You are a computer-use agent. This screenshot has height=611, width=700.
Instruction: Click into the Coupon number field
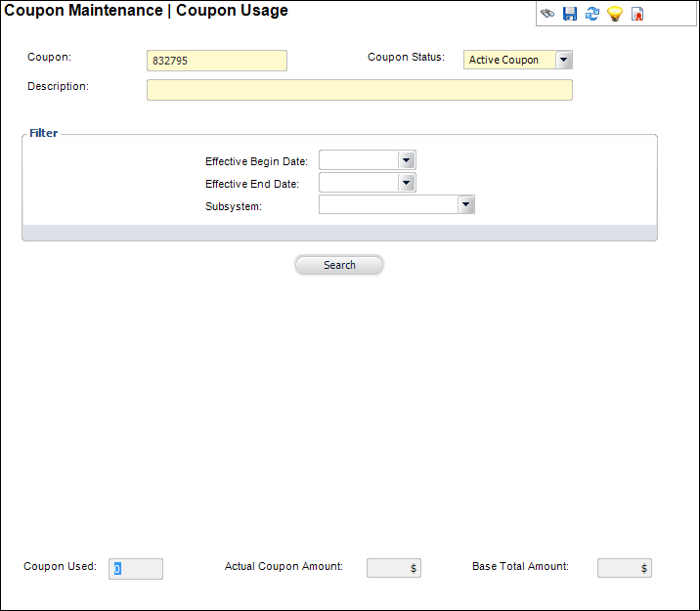point(216,61)
